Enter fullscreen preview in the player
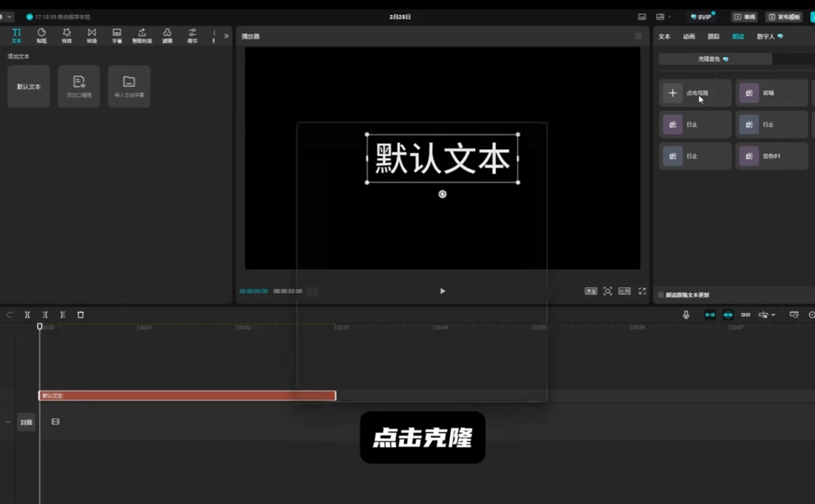 point(642,291)
